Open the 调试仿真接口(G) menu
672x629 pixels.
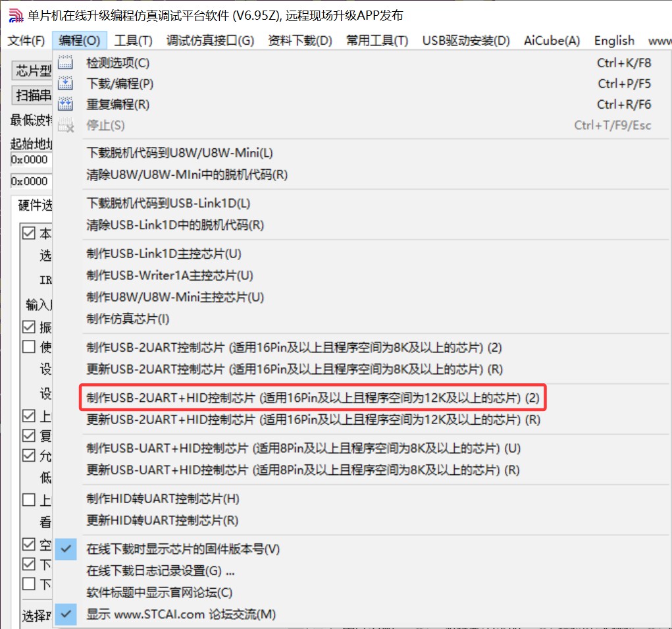(210, 41)
